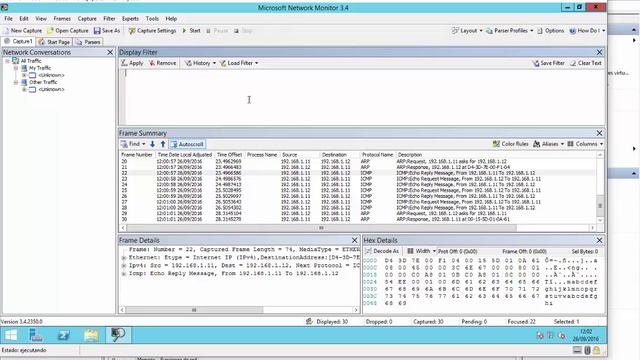Open the View menu

click(x=41, y=19)
